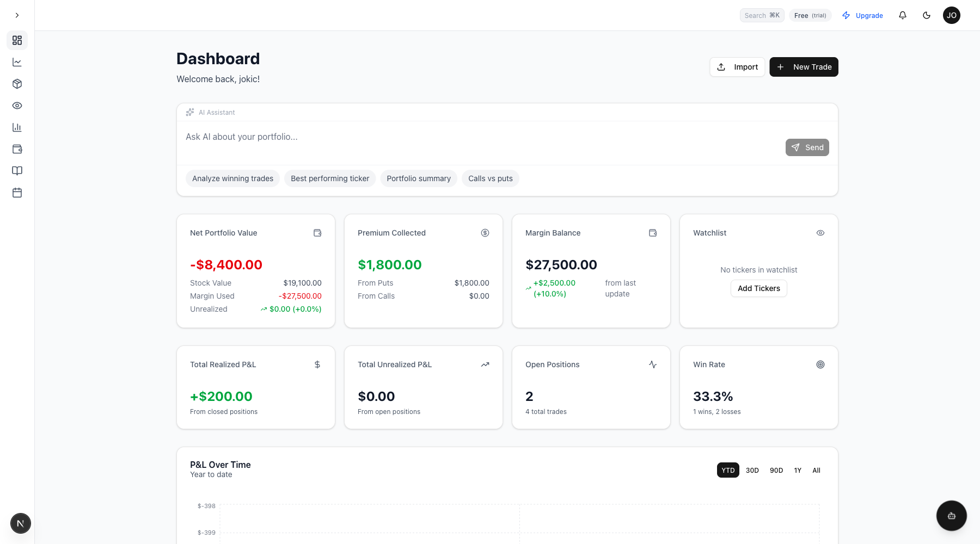Open the book journal icon in sidebar
This screenshot has width=980, height=544.
17,171
